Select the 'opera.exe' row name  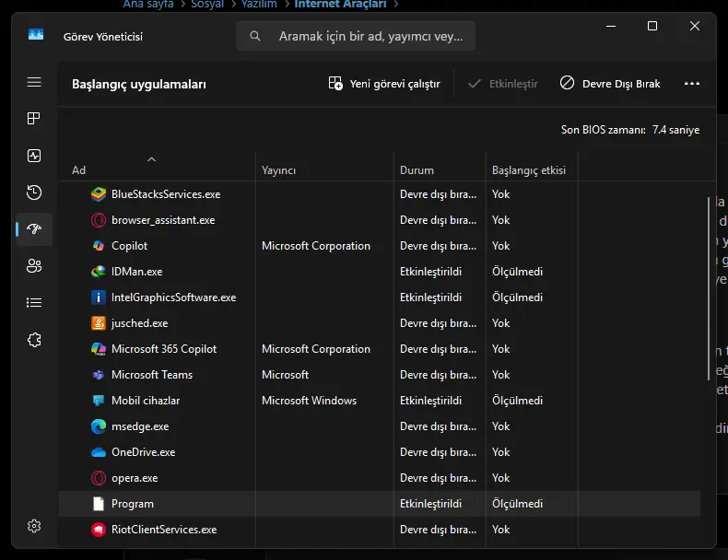click(x=135, y=478)
